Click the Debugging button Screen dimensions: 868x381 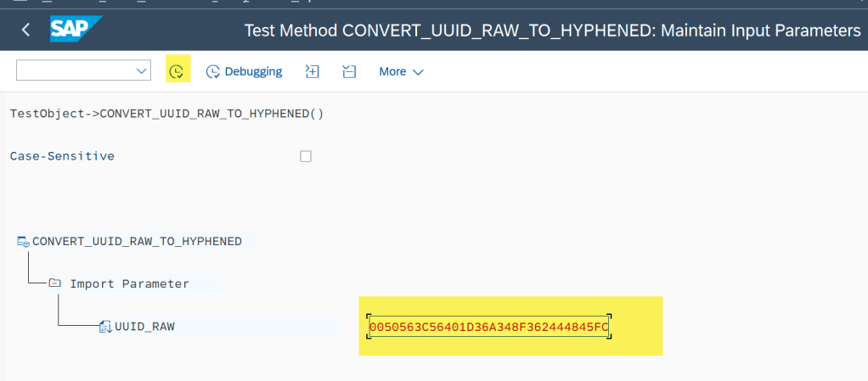click(x=245, y=71)
